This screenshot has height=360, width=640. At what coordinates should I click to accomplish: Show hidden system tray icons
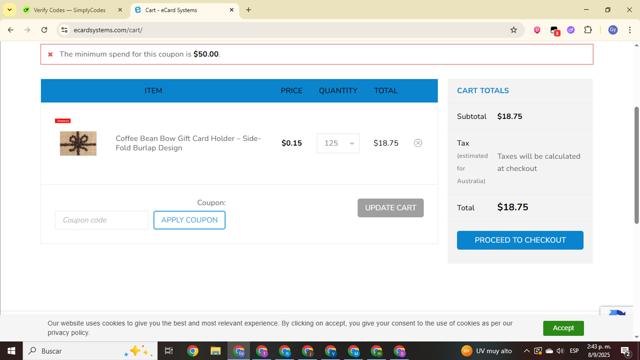[x=527, y=351]
